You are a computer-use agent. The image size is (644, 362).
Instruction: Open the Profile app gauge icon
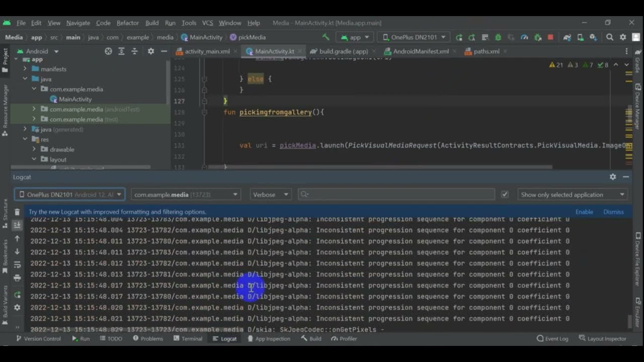(x=524, y=37)
